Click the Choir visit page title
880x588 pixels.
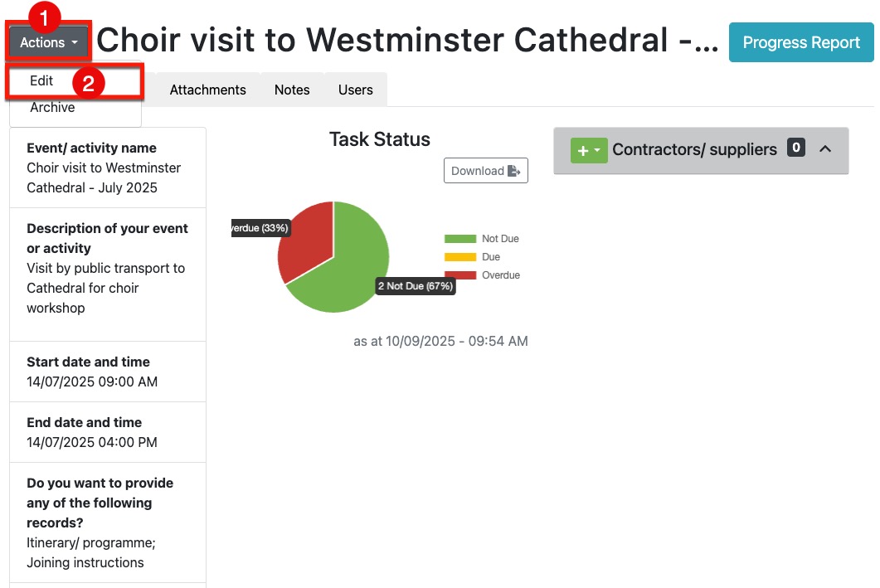click(x=406, y=40)
